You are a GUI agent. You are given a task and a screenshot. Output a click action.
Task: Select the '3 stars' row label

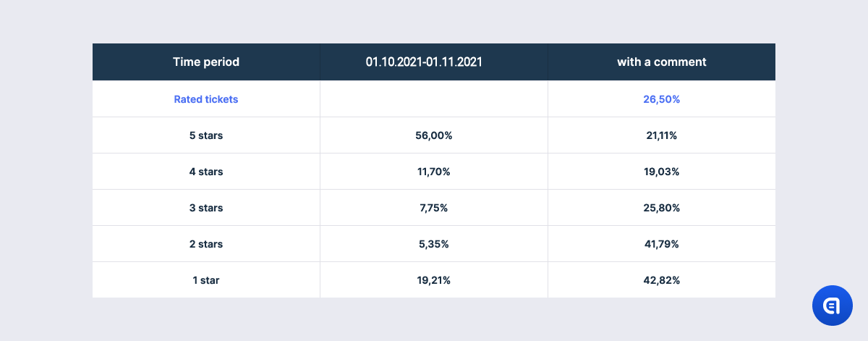pyautogui.click(x=206, y=208)
